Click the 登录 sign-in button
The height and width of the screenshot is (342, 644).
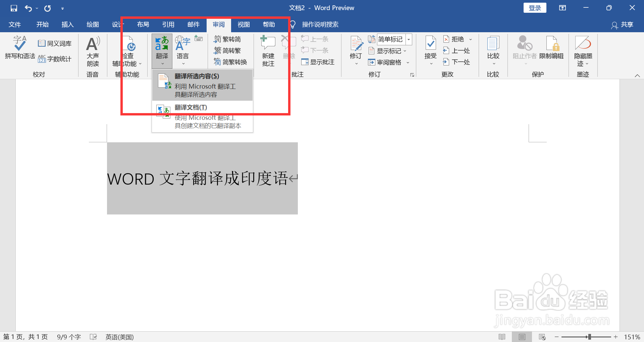pyautogui.click(x=535, y=8)
